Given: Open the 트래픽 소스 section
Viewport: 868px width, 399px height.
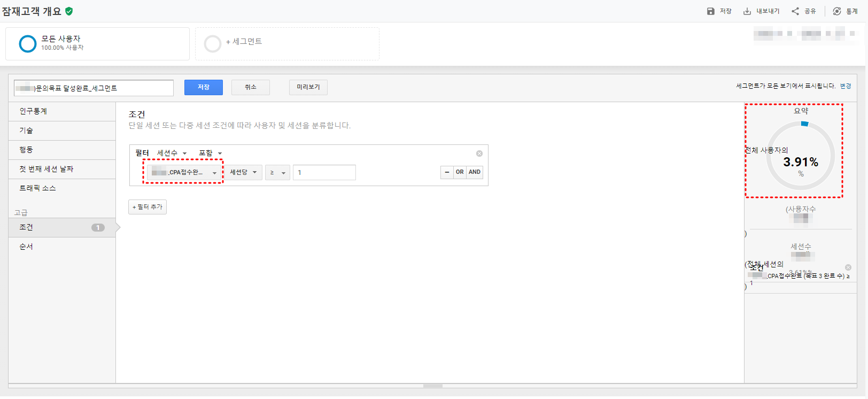Looking at the screenshot, I should pyautogui.click(x=62, y=188).
